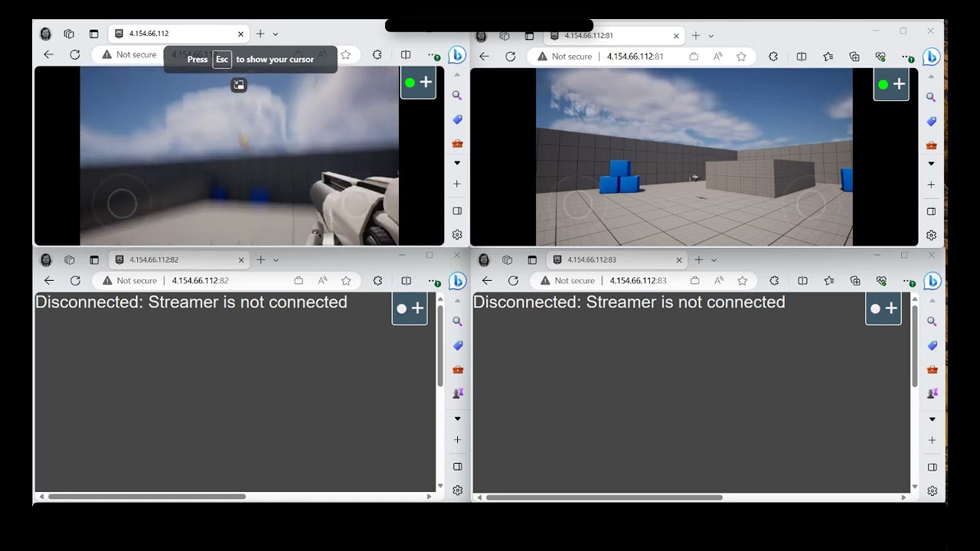Tap the left virtual joystick on the :81 stream
The width and height of the screenshot is (980, 551).
[577, 205]
